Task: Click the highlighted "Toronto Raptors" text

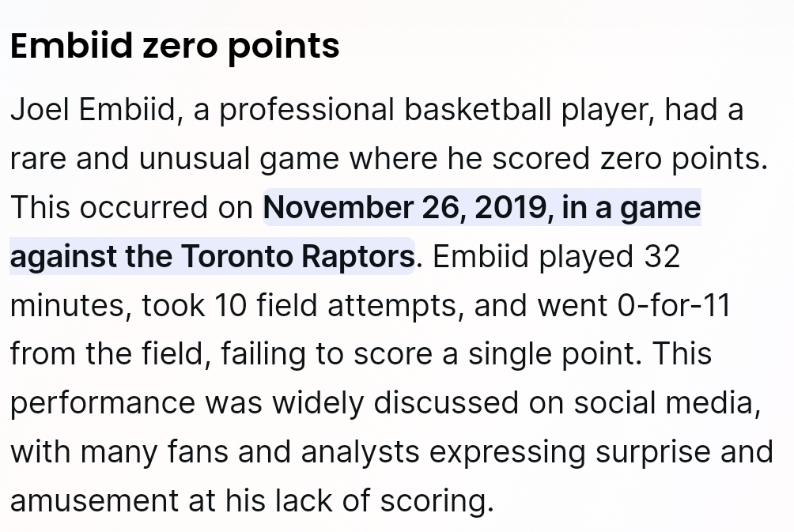Action: click(x=297, y=257)
